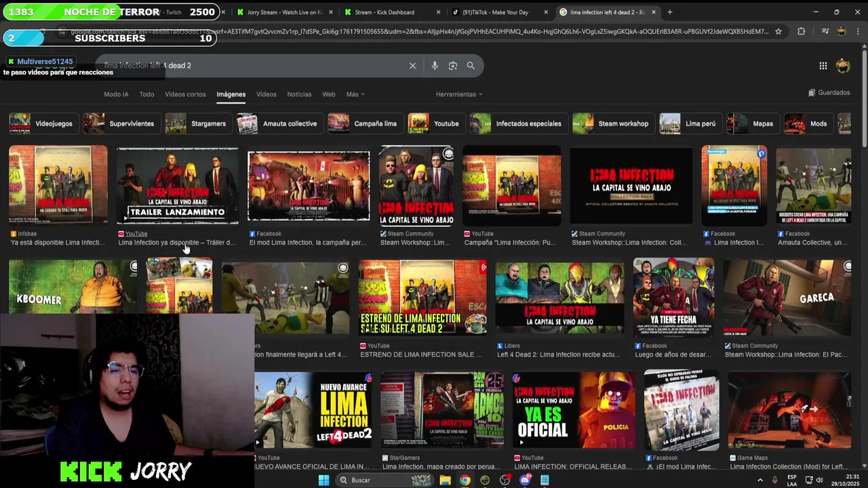The height and width of the screenshot is (488, 868).
Task: Open the 'YA ES OFICIAL' Policia thumbnail
Action: point(574,411)
